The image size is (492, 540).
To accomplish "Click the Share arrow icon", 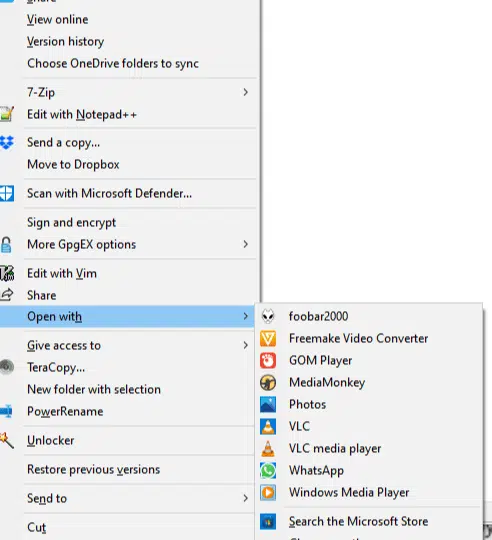I will [7, 295].
